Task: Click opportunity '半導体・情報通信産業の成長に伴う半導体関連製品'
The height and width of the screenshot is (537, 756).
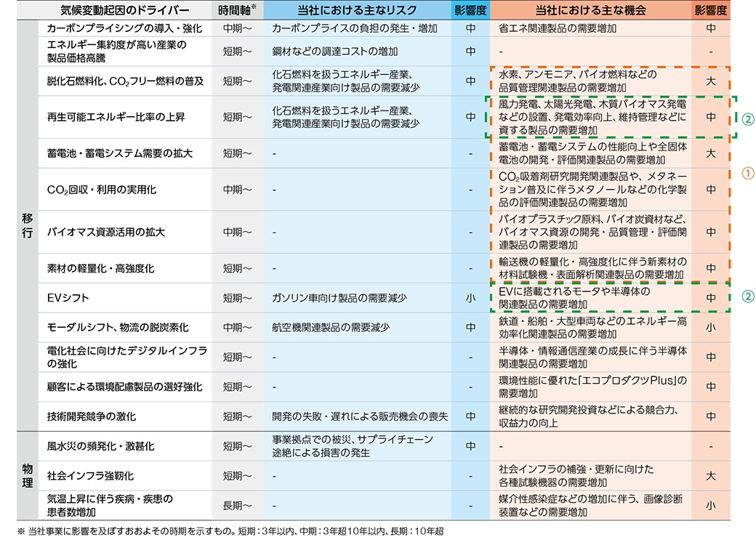Action: click(x=592, y=358)
